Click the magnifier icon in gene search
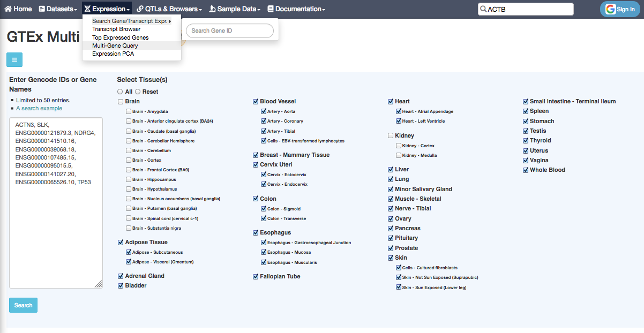Image resolution: width=644 pixels, height=333 pixels. [483, 9]
